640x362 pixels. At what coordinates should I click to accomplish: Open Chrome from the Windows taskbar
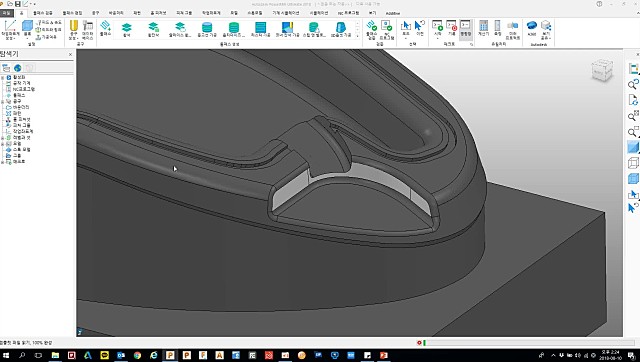pos(137,355)
